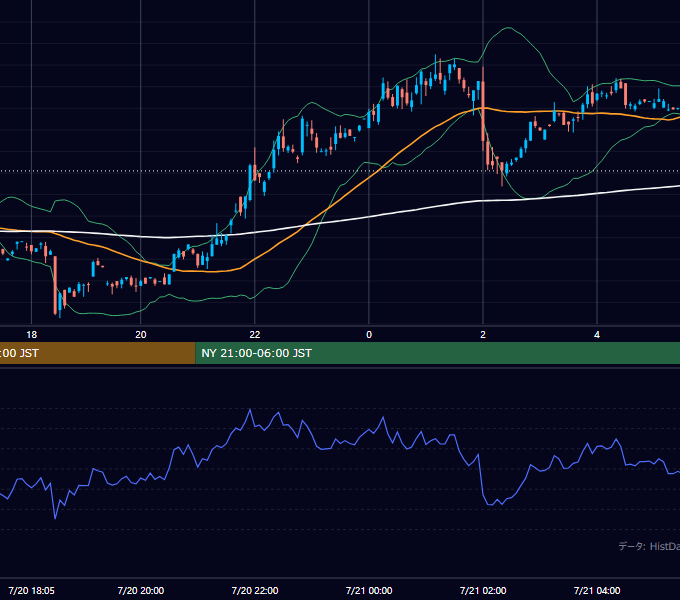680x600 pixels.
Task: Click the date label 7/20 18:05
Action: [x=32, y=590]
